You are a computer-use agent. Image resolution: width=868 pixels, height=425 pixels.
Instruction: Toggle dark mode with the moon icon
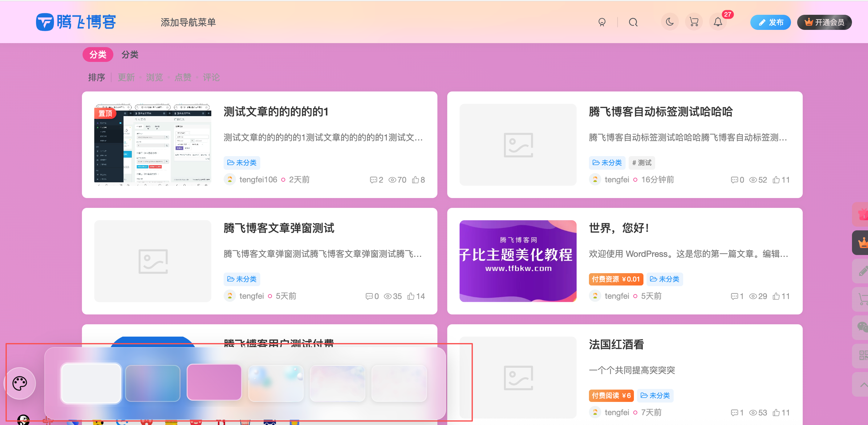coord(670,22)
